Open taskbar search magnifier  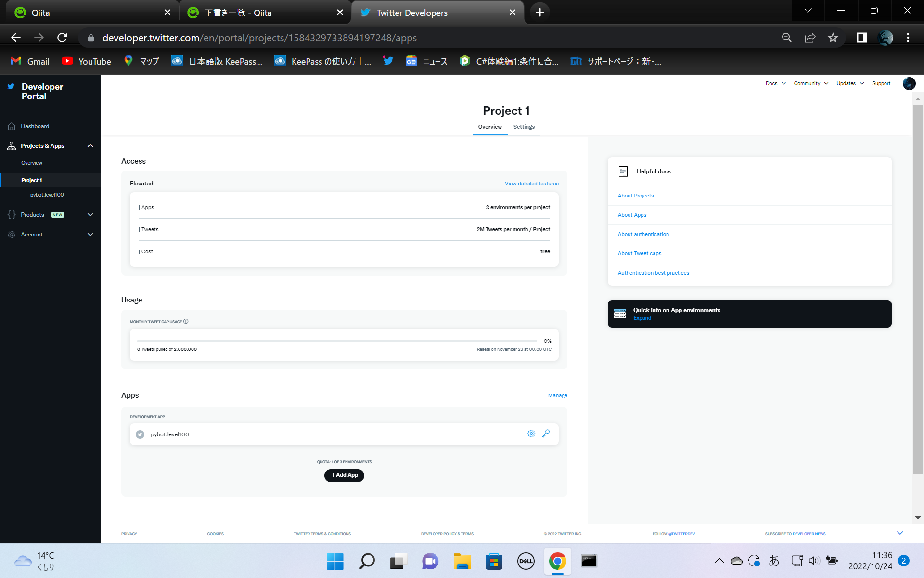point(367,561)
